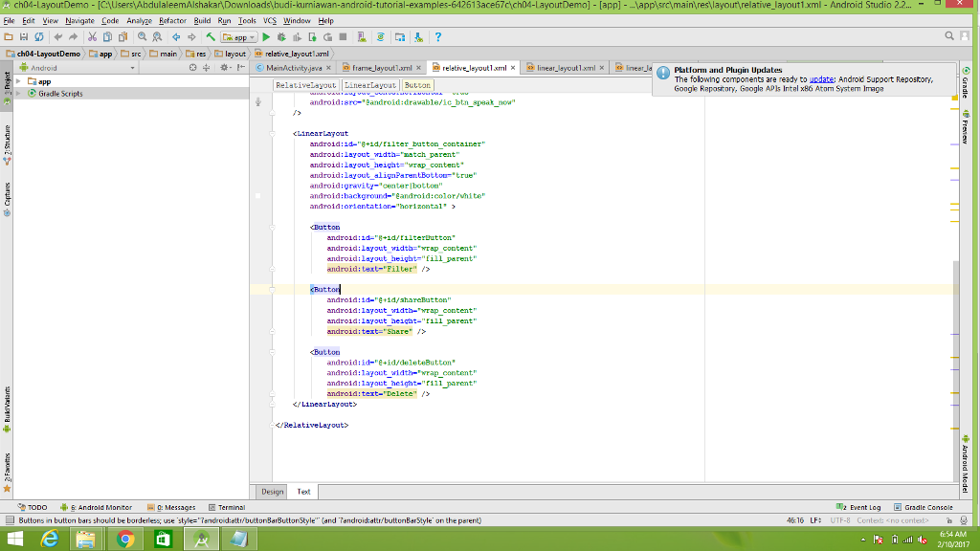The image size is (980, 551).
Task: Fold the closing RelativeLayout tag marker
Action: [x=273, y=425]
